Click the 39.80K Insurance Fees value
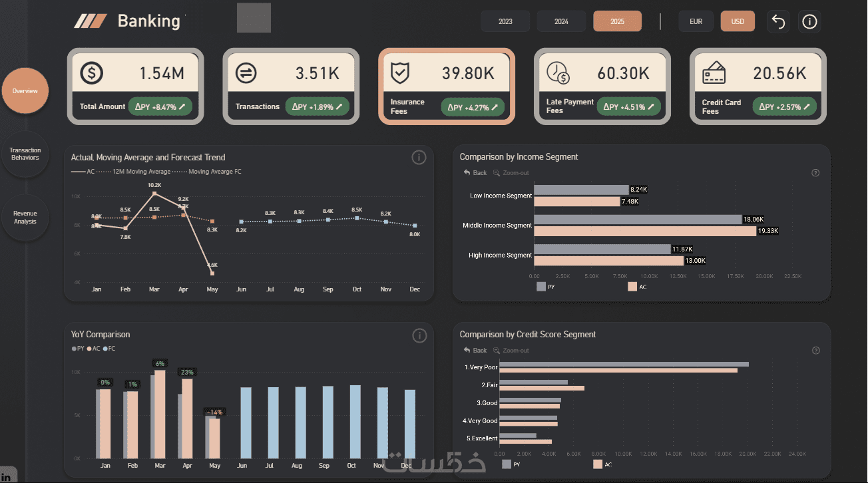 point(469,73)
